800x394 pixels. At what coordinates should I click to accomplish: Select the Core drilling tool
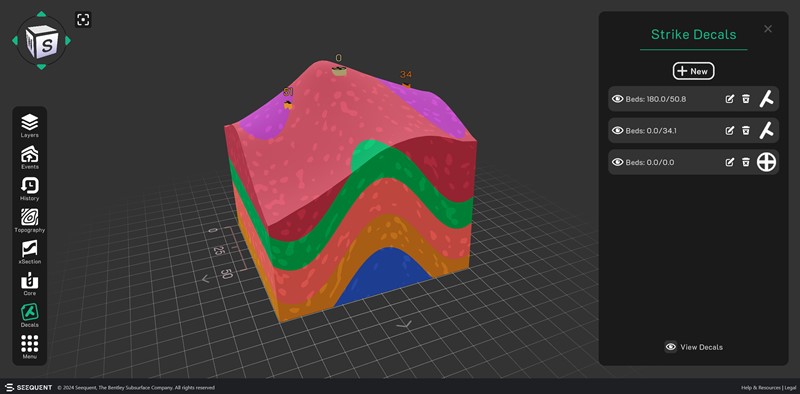coord(30,284)
